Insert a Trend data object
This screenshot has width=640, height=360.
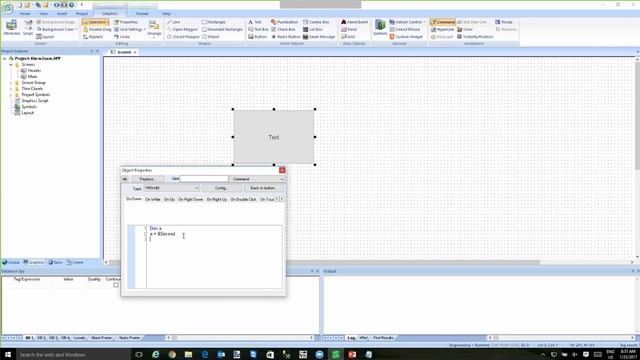[x=349, y=29]
